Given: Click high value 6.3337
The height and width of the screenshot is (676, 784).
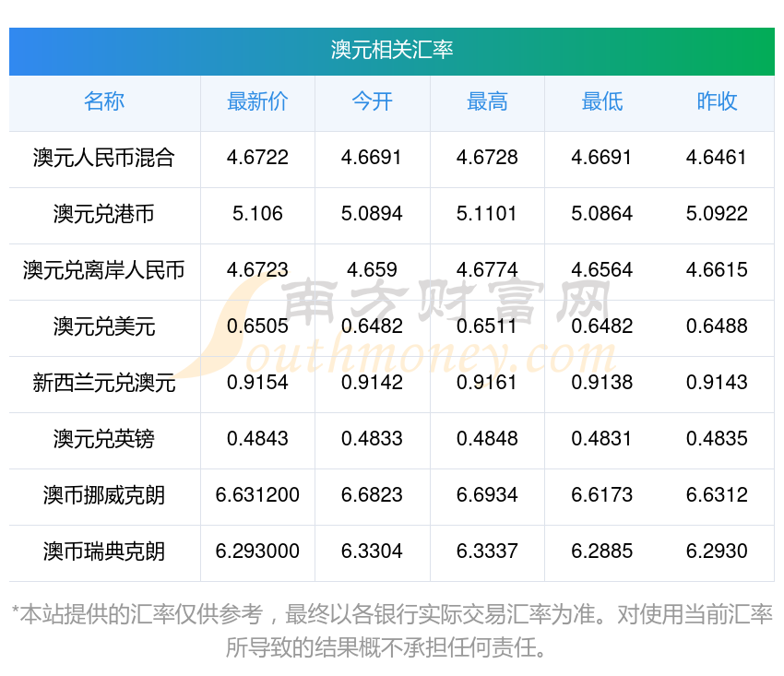Looking at the screenshot, I should click(x=487, y=551).
